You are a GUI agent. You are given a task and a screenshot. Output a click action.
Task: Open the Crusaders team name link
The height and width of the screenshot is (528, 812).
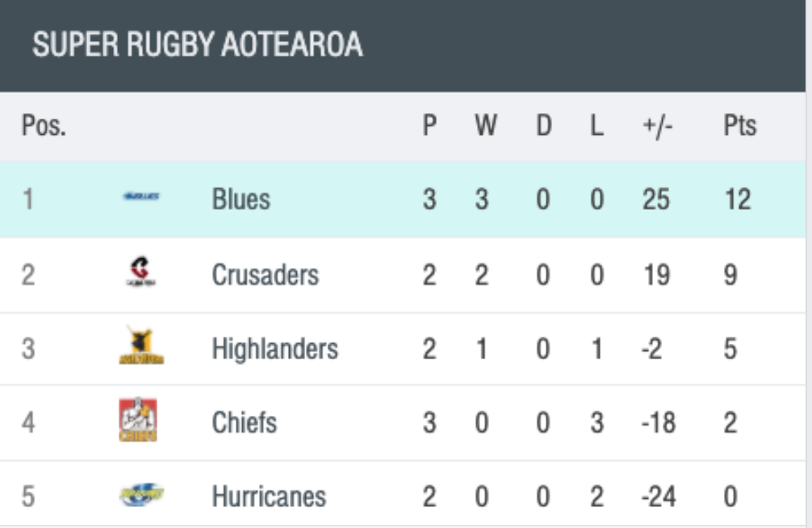tap(265, 274)
